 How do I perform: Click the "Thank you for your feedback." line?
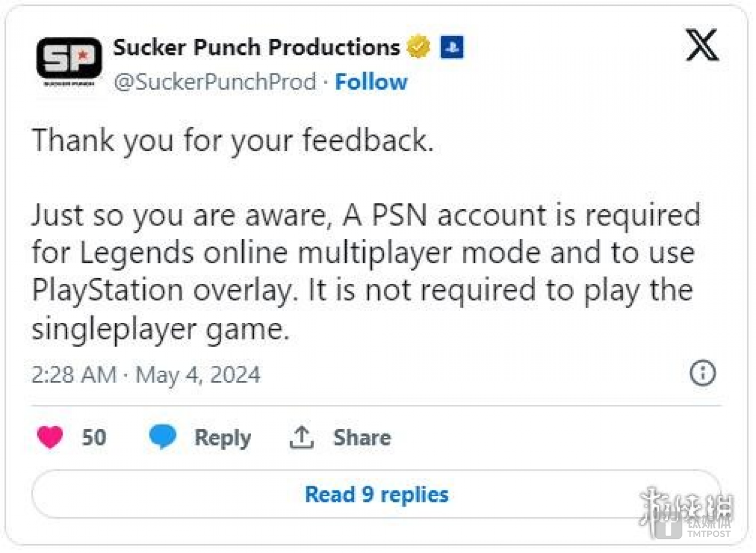pyautogui.click(x=233, y=140)
